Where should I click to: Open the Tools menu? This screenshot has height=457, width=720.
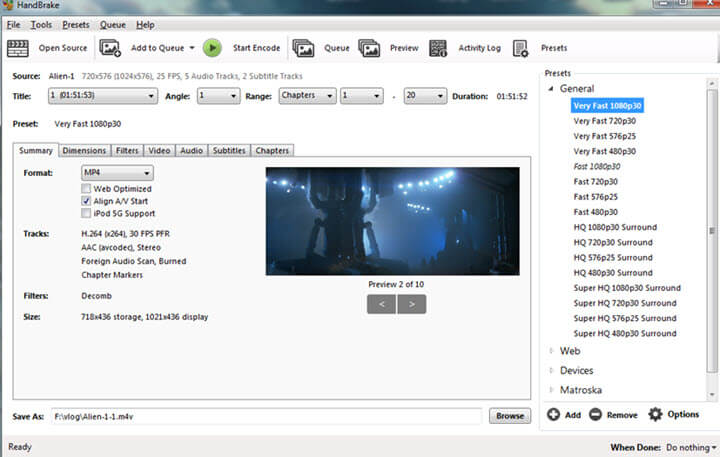click(41, 25)
